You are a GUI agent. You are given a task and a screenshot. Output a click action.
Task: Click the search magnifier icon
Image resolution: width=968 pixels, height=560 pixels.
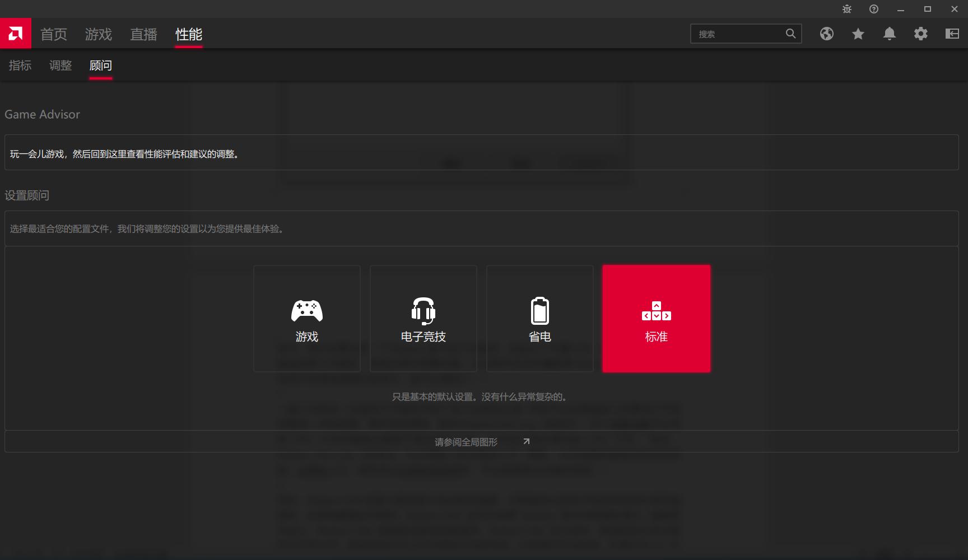(790, 34)
